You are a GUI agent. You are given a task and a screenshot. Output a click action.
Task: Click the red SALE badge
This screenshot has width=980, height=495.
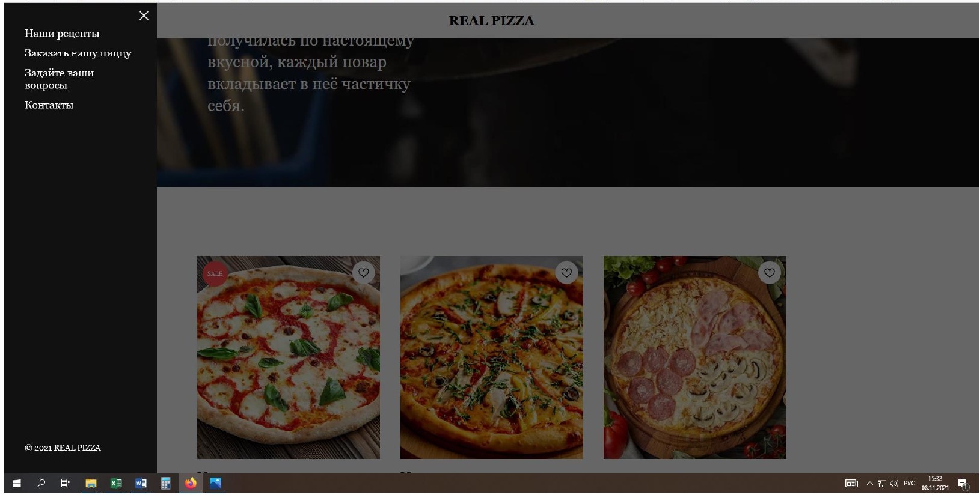click(215, 273)
